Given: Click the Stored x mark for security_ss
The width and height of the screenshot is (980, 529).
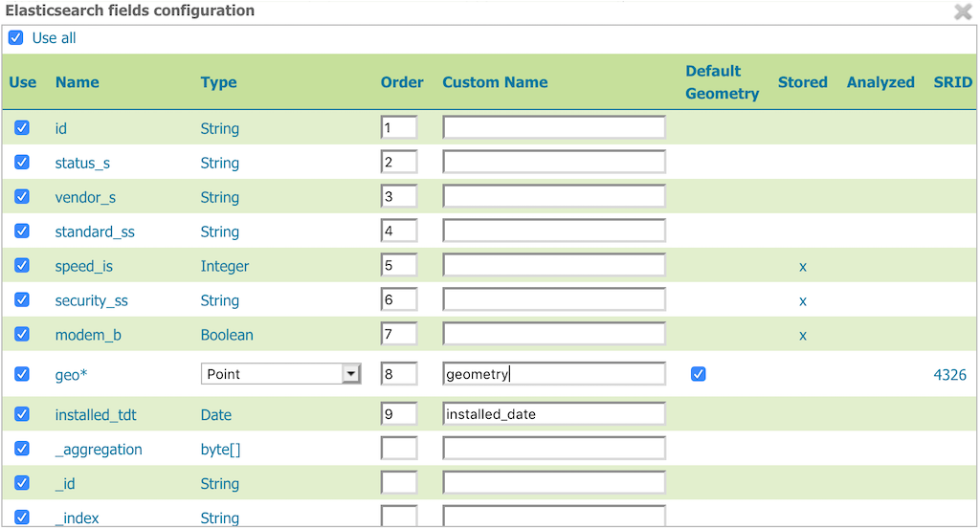Looking at the screenshot, I should (802, 301).
